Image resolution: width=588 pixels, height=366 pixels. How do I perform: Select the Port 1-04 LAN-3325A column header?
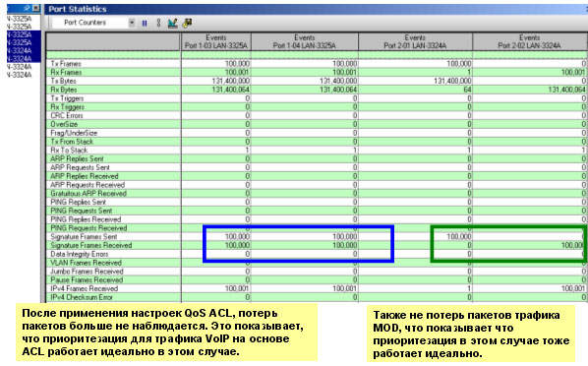(x=305, y=41)
